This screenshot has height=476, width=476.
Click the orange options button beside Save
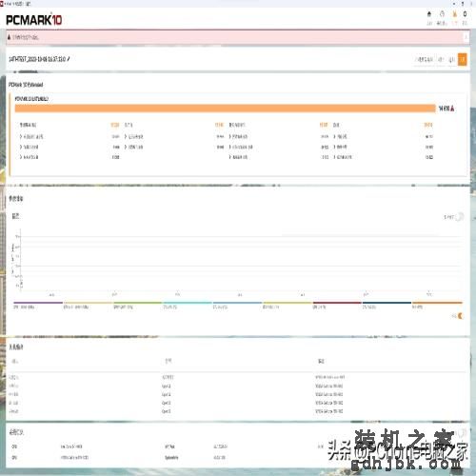click(x=463, y=59)
